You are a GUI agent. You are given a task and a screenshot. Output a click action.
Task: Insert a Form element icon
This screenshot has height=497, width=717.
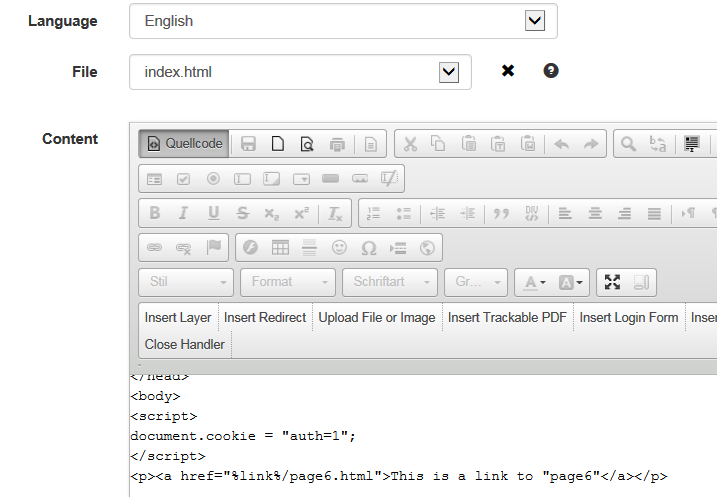(x=154, y=179)
